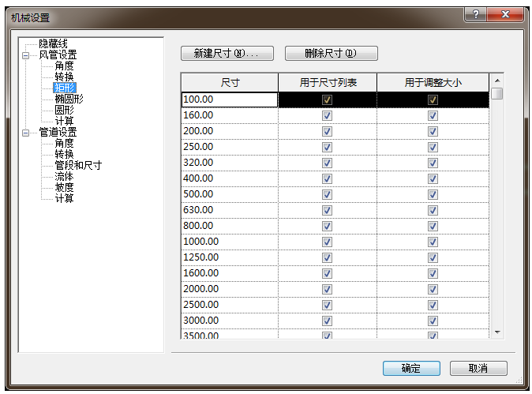Select the 2000.00 size cell
The width and height of the screenshot is (532, 394).
230,289
